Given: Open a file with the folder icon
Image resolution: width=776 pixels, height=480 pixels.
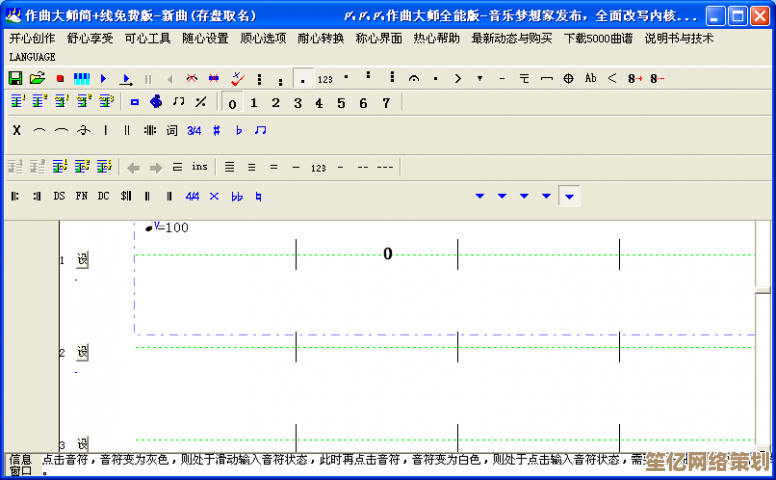Looking at the screenshot, I should coord(37,78).
